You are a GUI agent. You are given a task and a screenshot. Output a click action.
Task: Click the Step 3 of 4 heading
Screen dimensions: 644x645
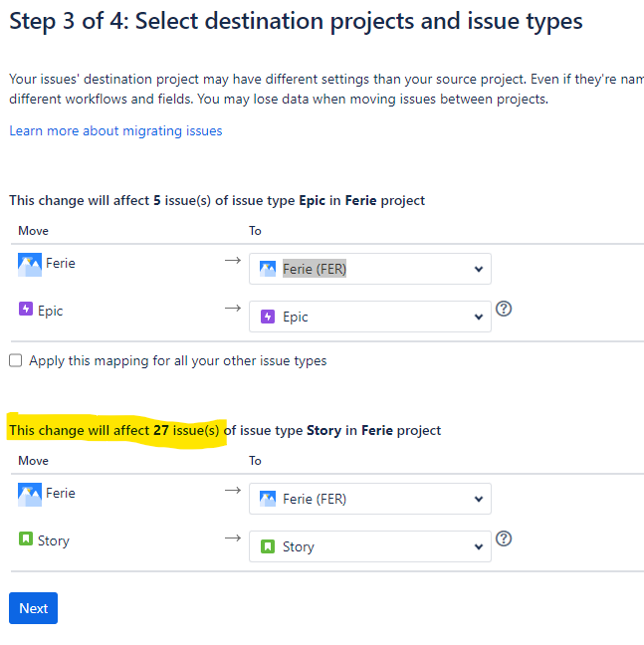point(296,21)
